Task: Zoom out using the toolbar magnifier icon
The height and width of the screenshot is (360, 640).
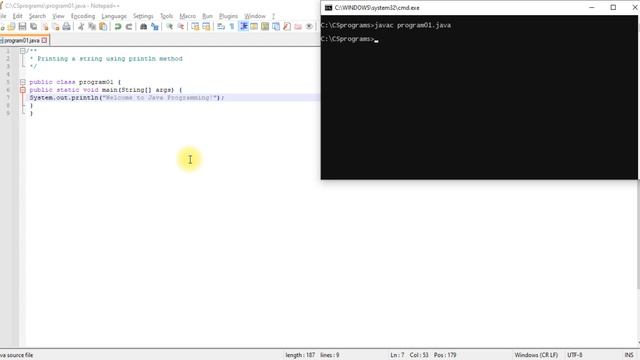Action: (180, 27)
